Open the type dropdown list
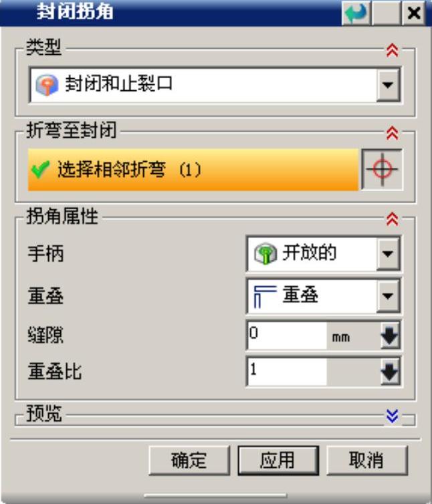 (x=388, y=85)
